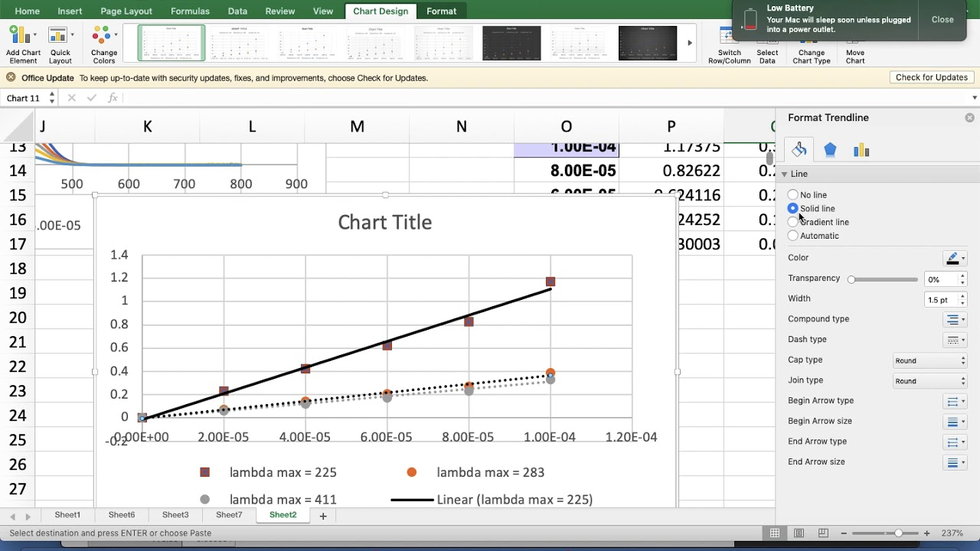Go to previous sheet arrow
Screen dimensions: 980x551
(x=12, y=516)
